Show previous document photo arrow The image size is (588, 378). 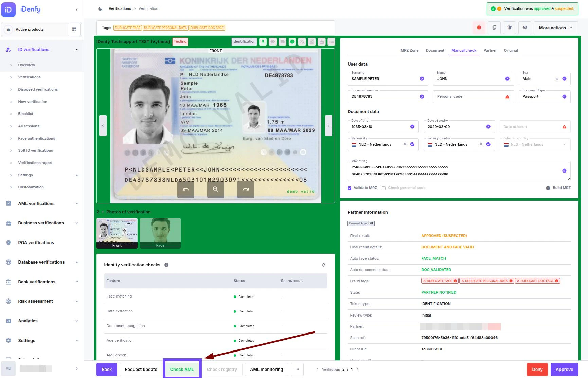point(103,126)
